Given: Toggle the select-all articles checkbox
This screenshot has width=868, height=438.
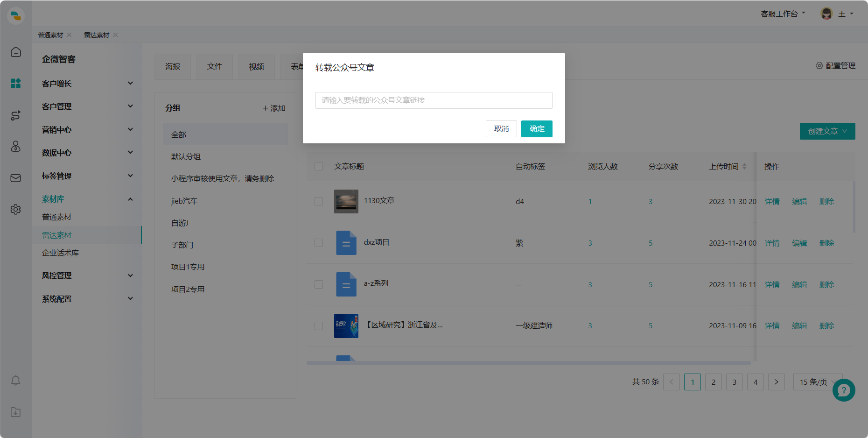Looking at the screenshot, I should click(319, 166).
